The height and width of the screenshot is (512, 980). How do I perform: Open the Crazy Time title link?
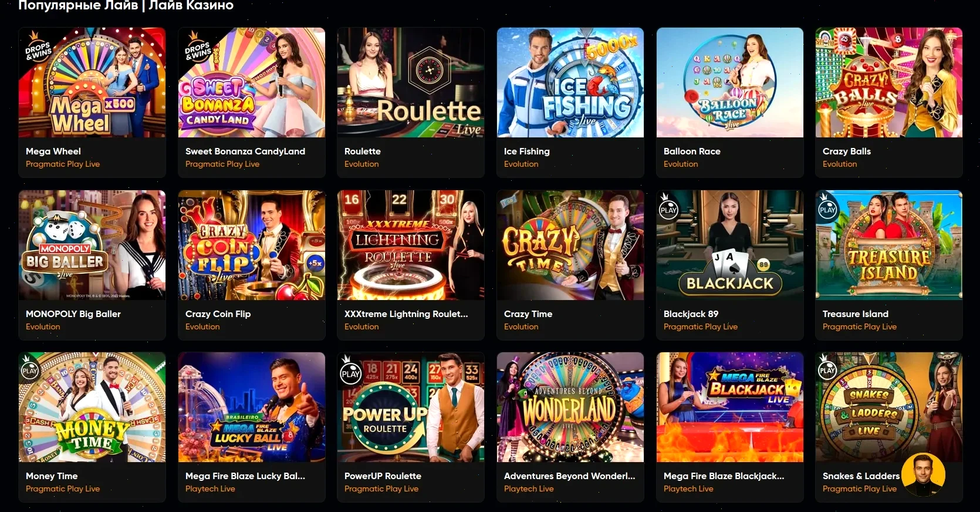pyautogui.click(x=528, y=314)
